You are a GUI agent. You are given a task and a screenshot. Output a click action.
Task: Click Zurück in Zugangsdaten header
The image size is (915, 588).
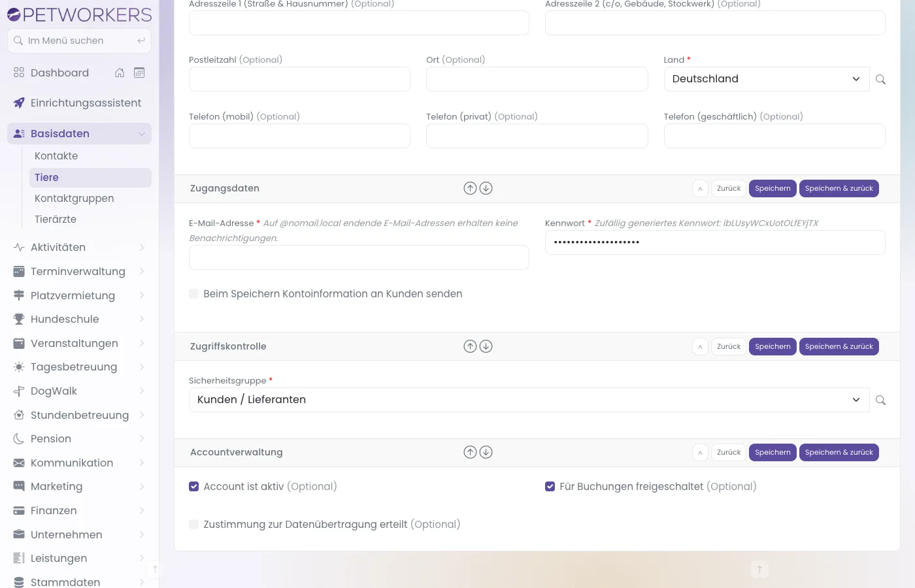pos(729,188)
